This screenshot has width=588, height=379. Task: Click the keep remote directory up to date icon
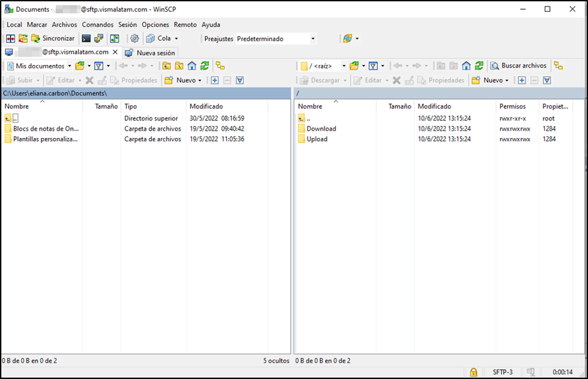coord(114,38)
